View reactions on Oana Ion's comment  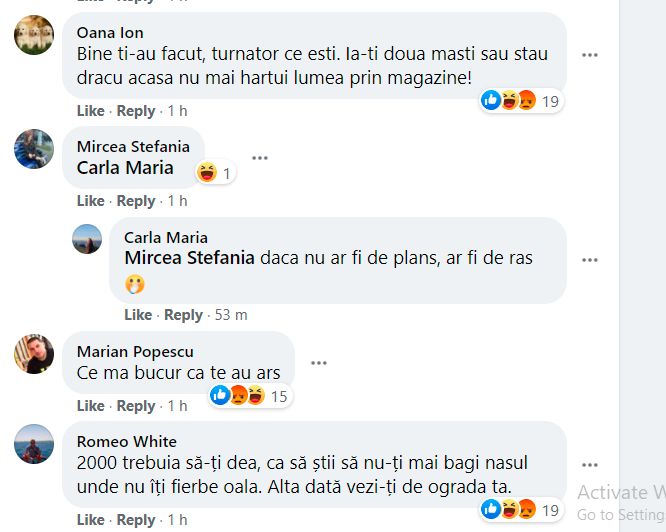[520, 100]
